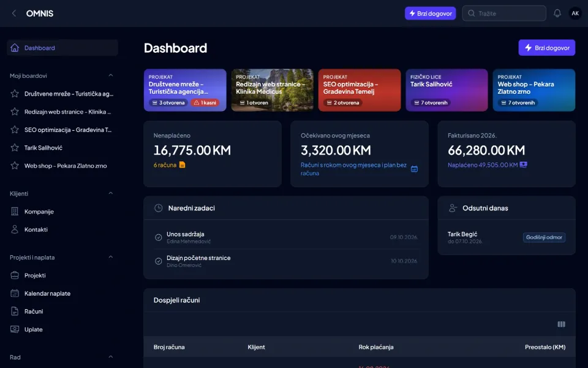The width and height of the screenshot is (588, 368).
Task: Click the calendar icon in Očekivano ovog mjeseca
Action: 415,169
